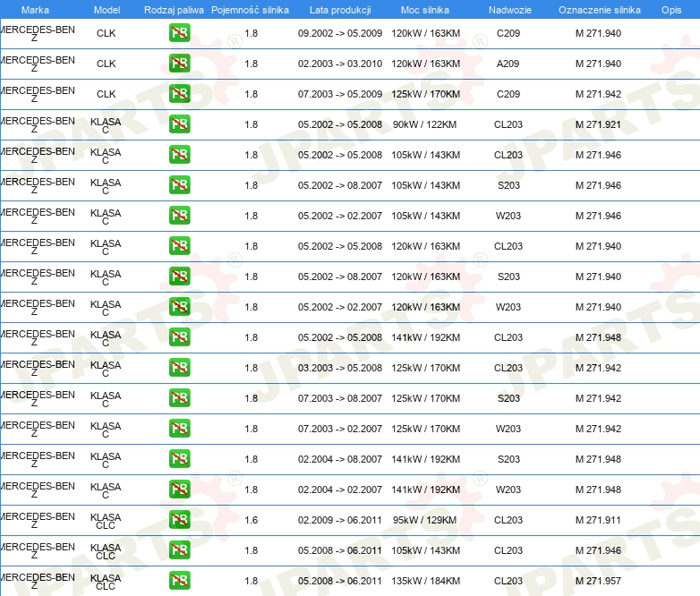The width and height of the screenshot is (700, 596).
Task: Click the fuel icon in the M 271.957 row
Action: (179, 581)
